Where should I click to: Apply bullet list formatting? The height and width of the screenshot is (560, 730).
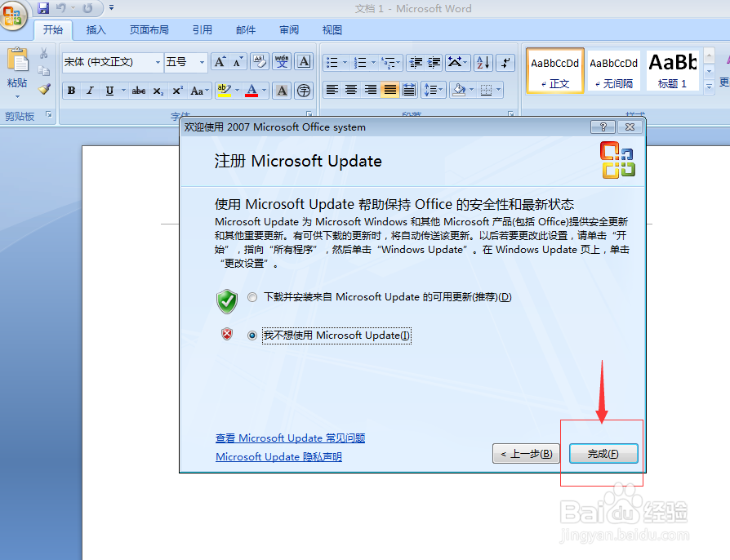point(332,62)
